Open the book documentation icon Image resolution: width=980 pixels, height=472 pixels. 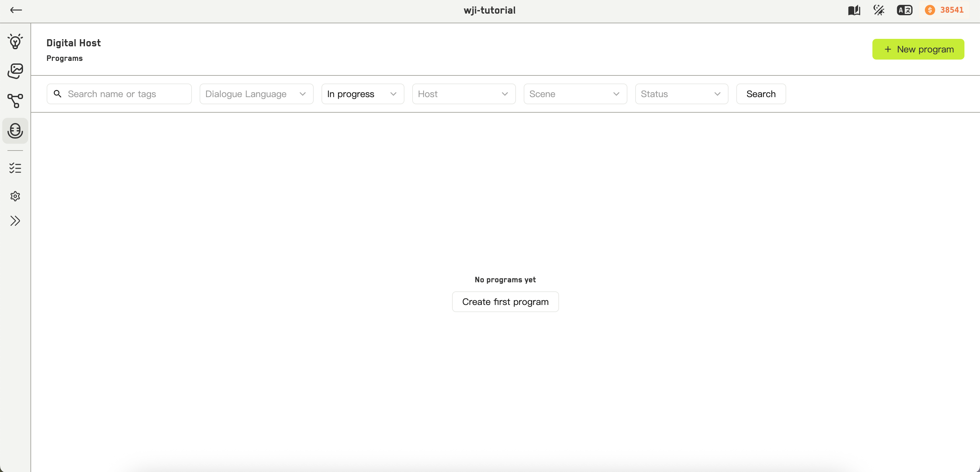[854, 10]
